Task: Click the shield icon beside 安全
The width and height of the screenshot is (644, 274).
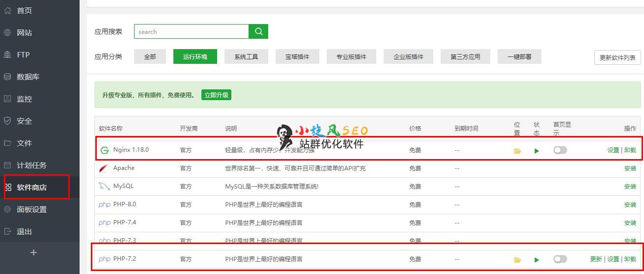Action: (x=7, y=121)
